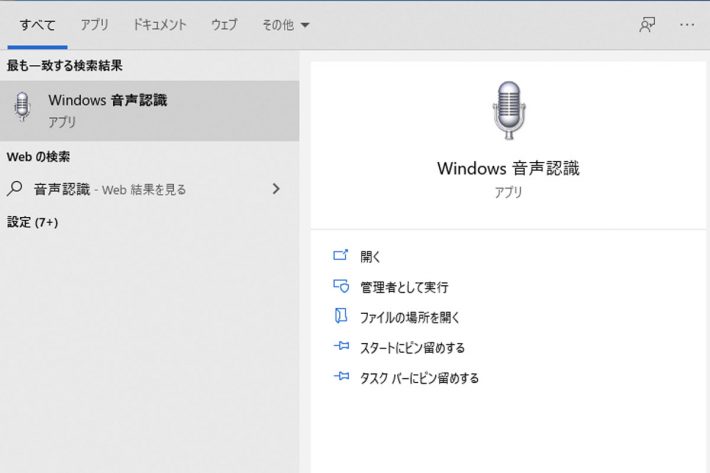Expand the 設定 (7+) section
Screen dimensions: 710x473
coord(33,222)
